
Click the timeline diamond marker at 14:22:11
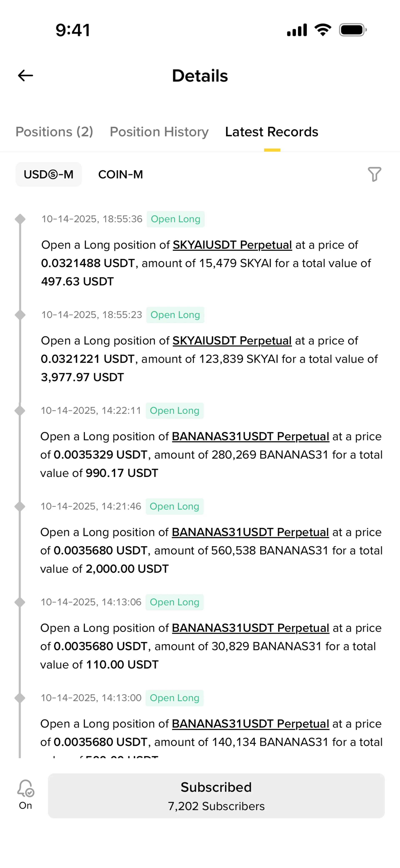pyautogui.click(x=20, y=410)
